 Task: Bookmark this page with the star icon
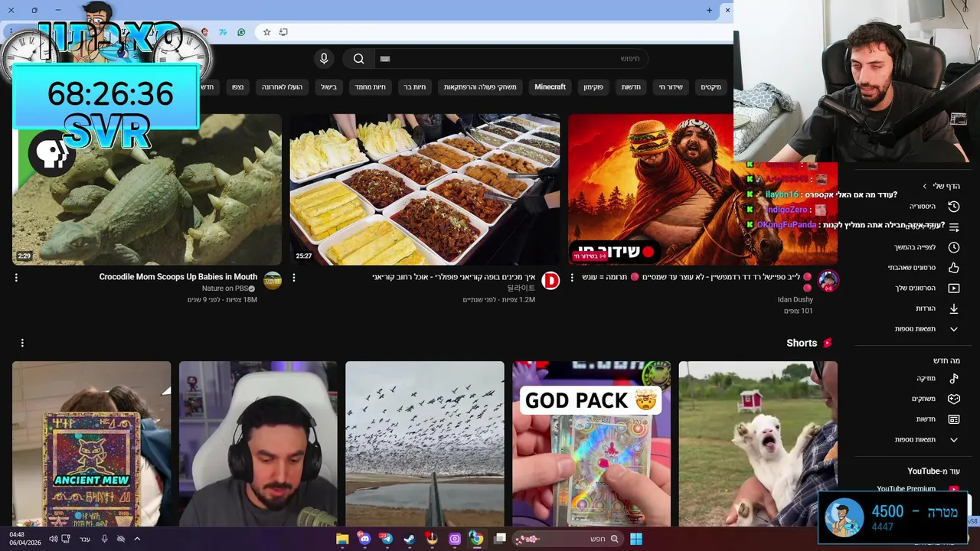coord(266,32)
